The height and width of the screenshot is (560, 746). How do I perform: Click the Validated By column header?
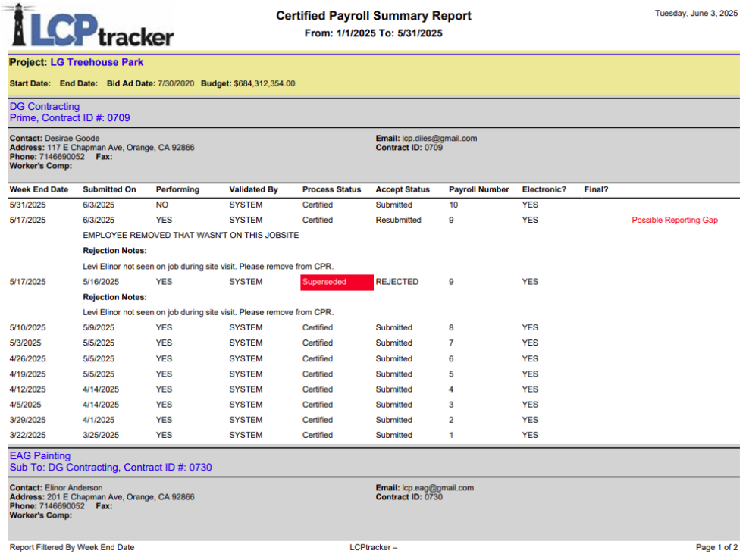(253, 189)
